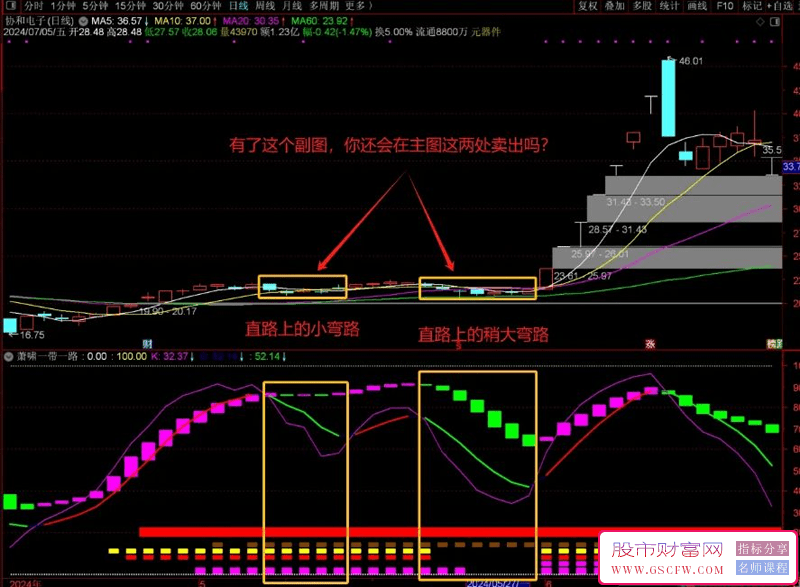The height and width of the screenshot is (587, 800).
Task: Click the 23.61 - 25.97 gap label
Action: click(x=582, y=276)
